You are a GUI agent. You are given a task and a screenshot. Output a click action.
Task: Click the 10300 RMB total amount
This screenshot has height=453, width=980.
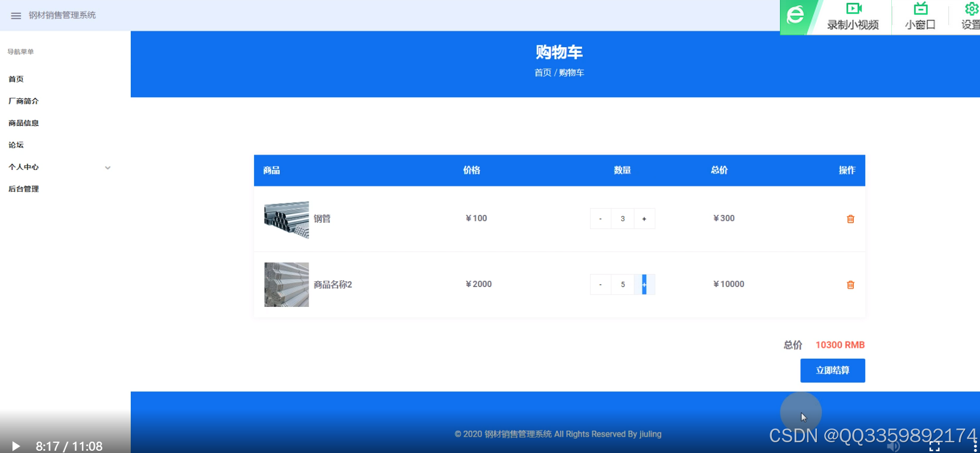(x=840, y=345)
